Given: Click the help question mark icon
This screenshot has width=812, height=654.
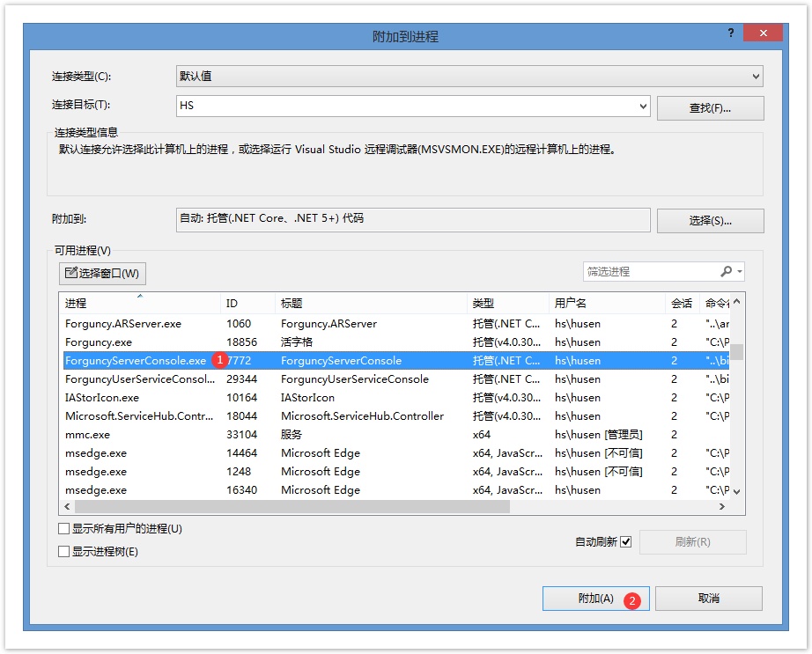Looking at the screenshot, I should click(730, 33).
